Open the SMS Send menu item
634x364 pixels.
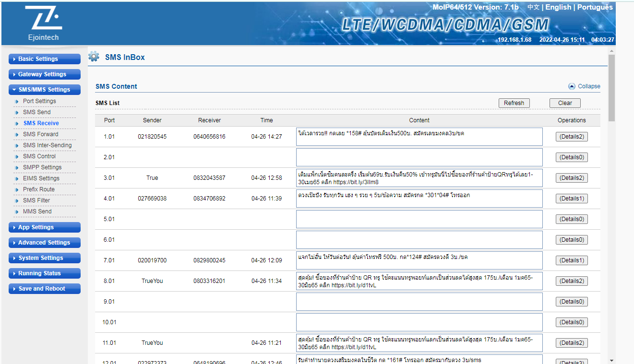36,112
